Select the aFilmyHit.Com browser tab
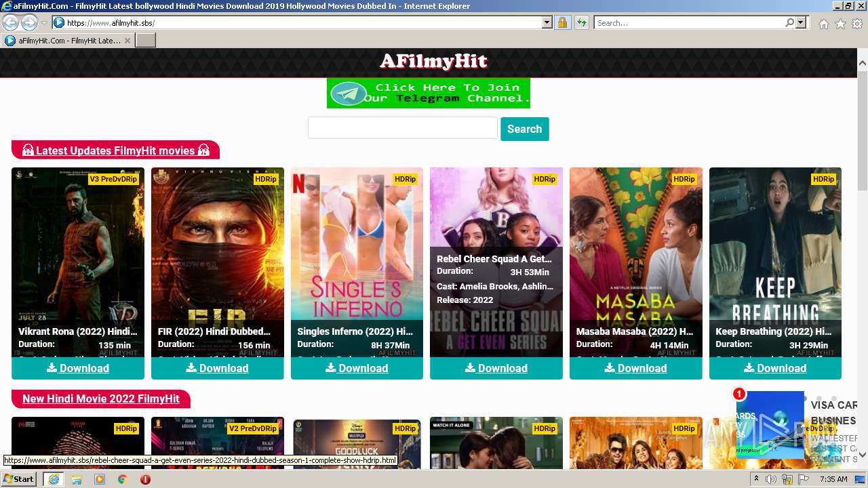The width and height of the screenshot is (868, 488). 67,41
